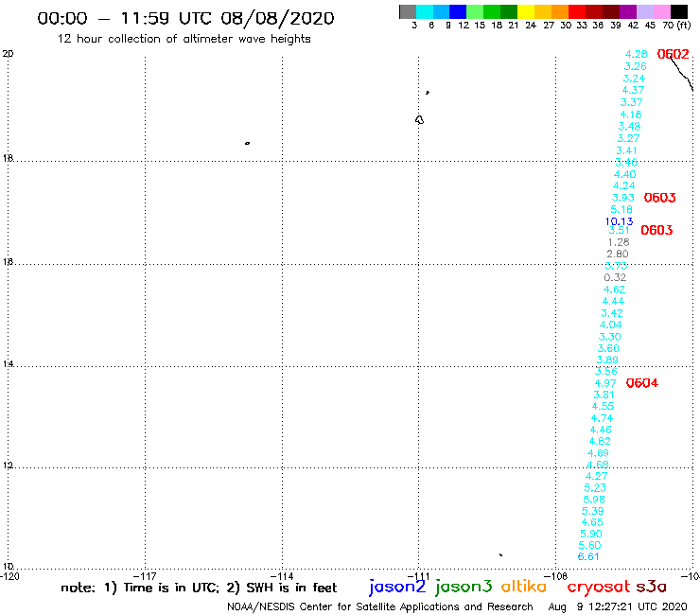Click the s3a satellite legend label
This screenshot has height=615, width=700.
pyautogui.click(x=651, y=587)
